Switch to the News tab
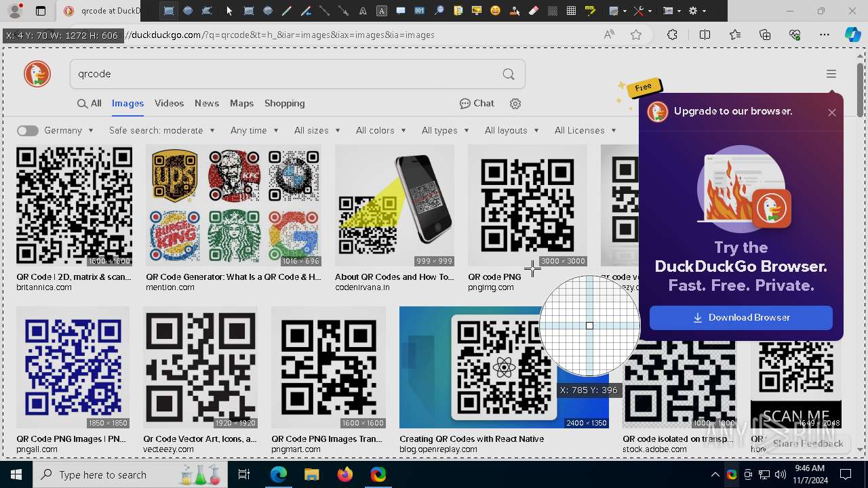Image resolution: width=868 pixels, height=488 pixels. [207, 104]
